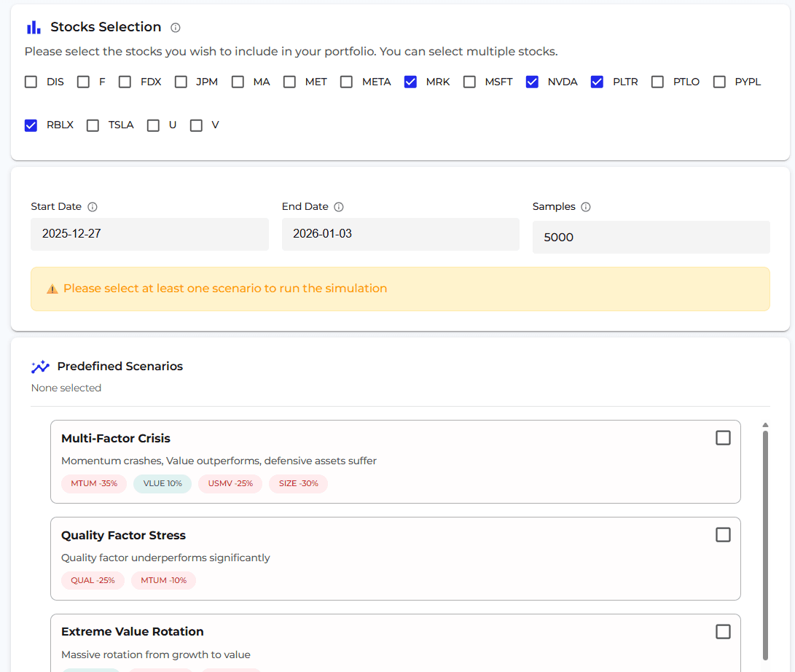
Task: Check the TSLA stock checkbox
Action: coord(93,125)
